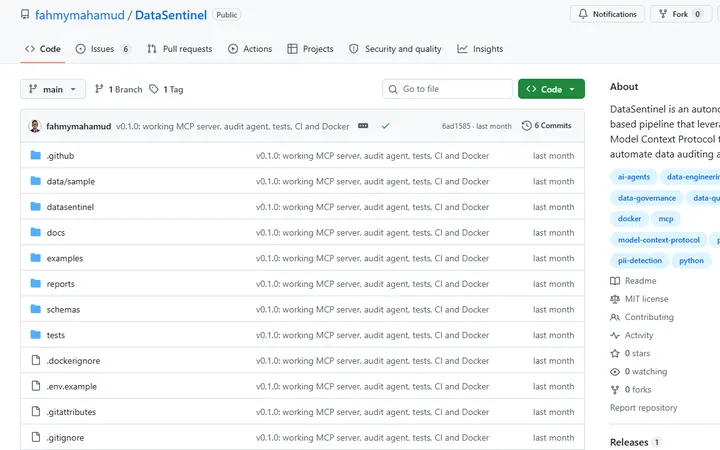This screenshot has width=720, height=450.
Task: Click the reports folder icon
Action: click(x=35, y=283)
